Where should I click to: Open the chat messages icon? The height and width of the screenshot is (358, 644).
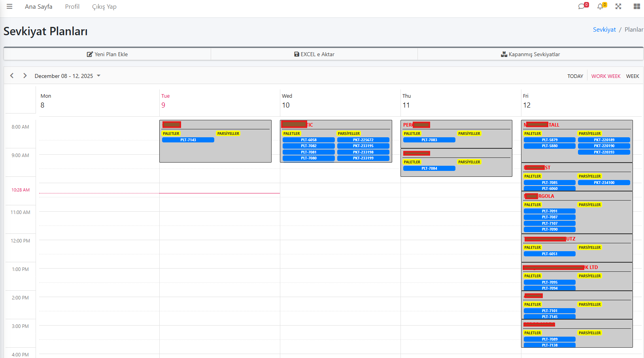point(582,6)
